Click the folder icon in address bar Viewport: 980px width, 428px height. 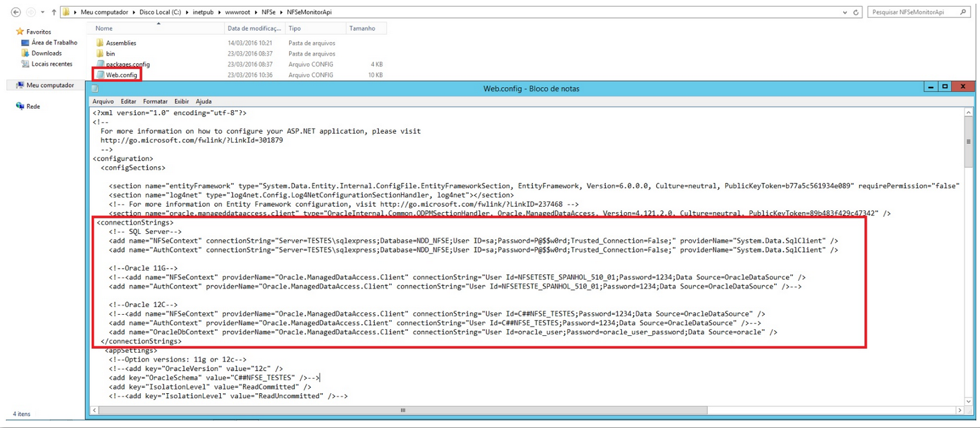click(67, 12)
